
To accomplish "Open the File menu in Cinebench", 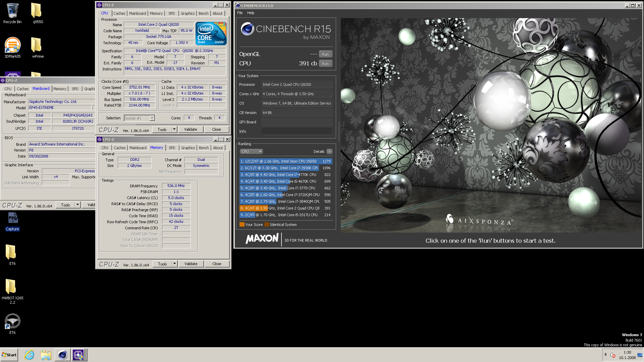I will tap(240, 13).
